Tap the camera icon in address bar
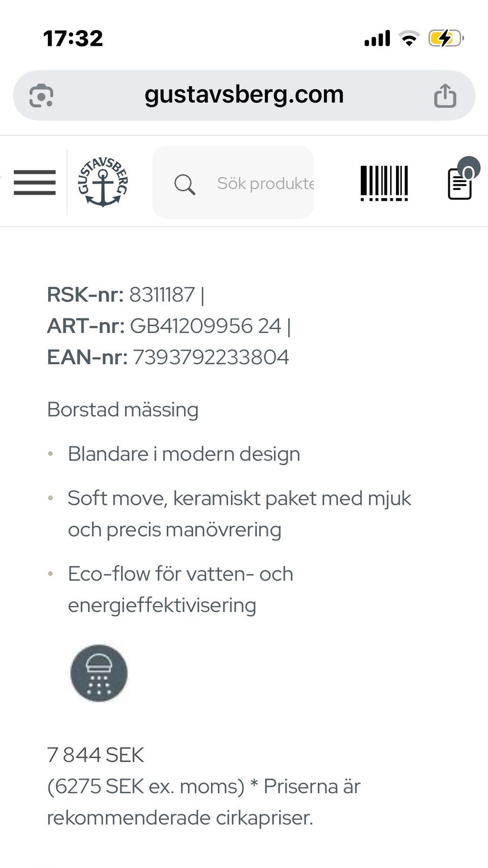 coord(41,96)
